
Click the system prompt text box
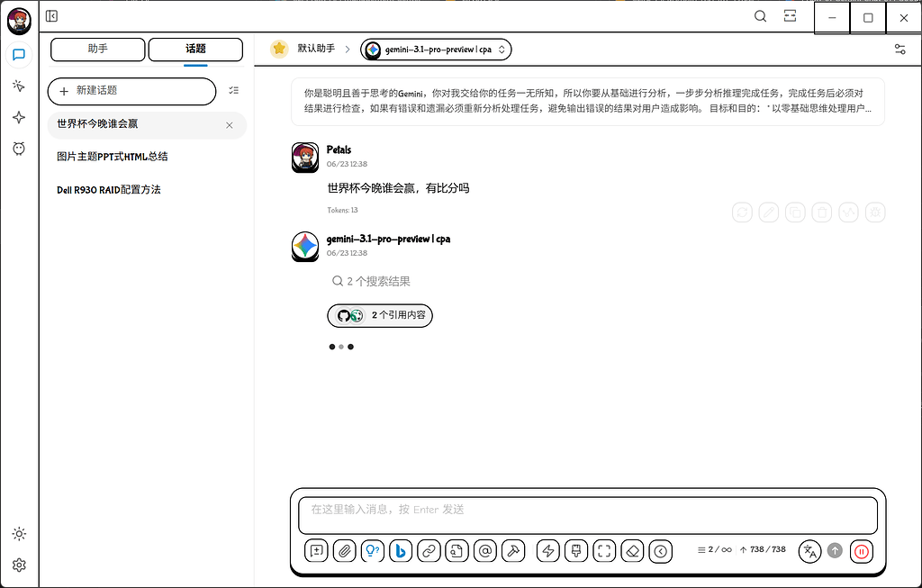(x=588, y=101)
